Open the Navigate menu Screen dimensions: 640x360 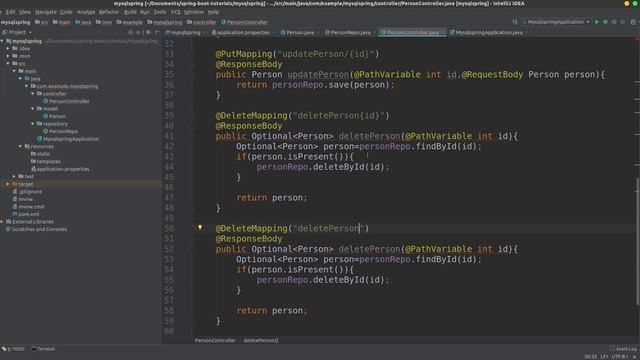click(46, 12)
